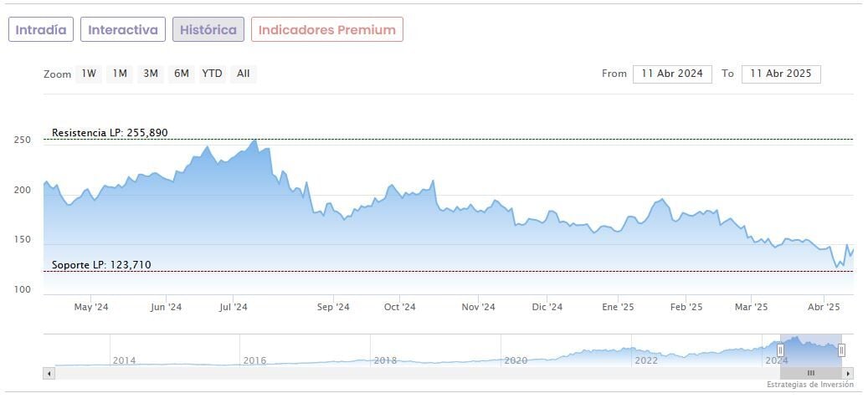Click the scrollbar left arrow
This screenshot has width=868, height=398.
tap(49, 373)
